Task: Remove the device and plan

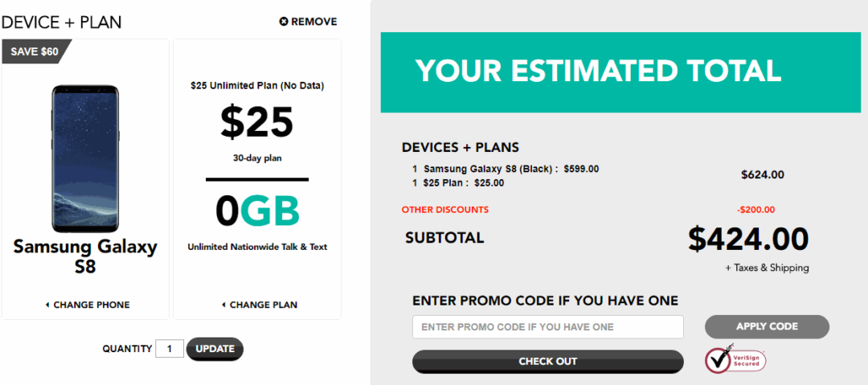Action: [x=309, y=22]
